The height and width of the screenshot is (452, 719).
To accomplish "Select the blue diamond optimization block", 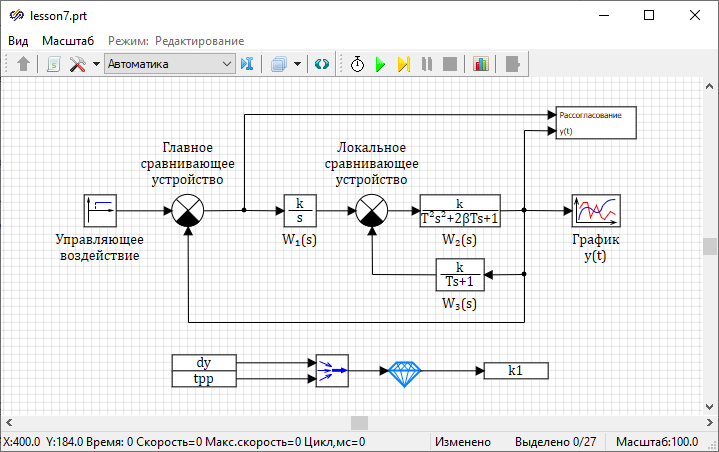I will [405, 370].
